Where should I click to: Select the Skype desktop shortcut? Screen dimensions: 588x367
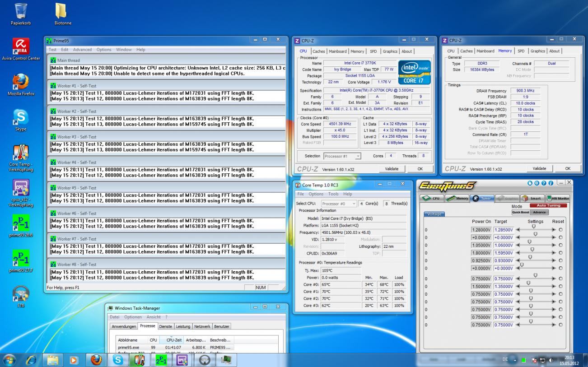21,120
